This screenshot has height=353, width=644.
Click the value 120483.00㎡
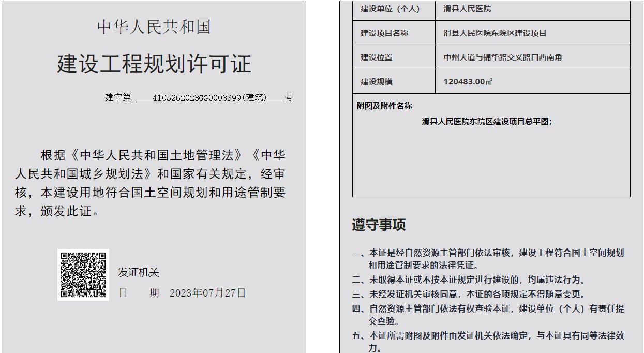468,81
